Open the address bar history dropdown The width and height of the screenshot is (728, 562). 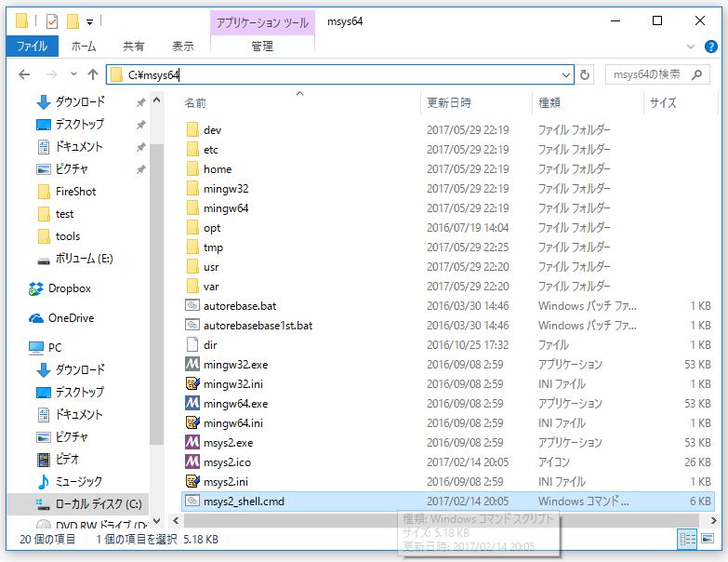[566, 74]
